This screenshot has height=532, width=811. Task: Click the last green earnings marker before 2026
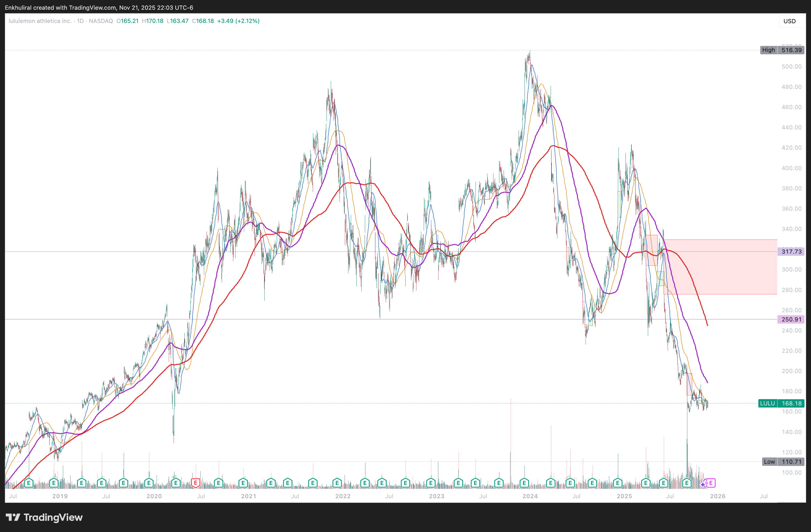pos(687,483)
